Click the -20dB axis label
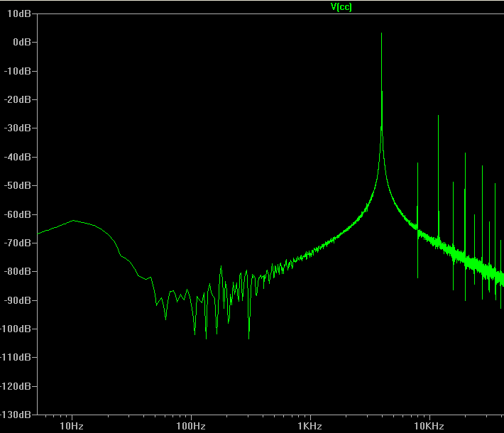This screenshot has height=433, width=504. (x=17, y=99)
